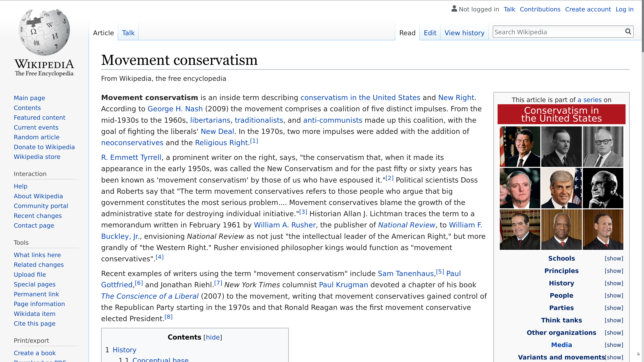Open the Clarence Thomas portrait thumbnail
Screen dimensions: 644x362
(x=561, y=230)
